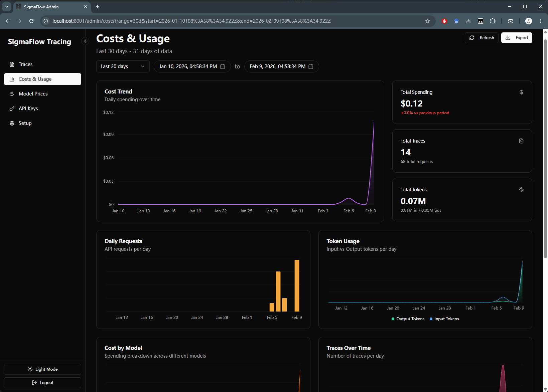Collapse the sidebar with chevron button
548x392 pixels.
click(85, 41)
